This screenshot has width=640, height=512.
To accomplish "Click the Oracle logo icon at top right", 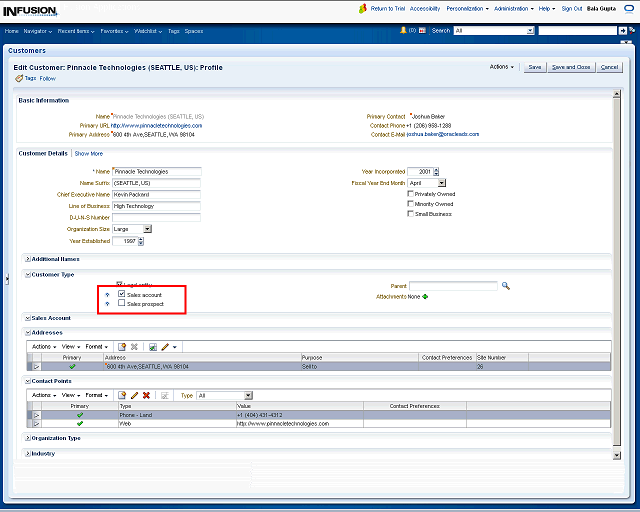I will coord(629,9).
